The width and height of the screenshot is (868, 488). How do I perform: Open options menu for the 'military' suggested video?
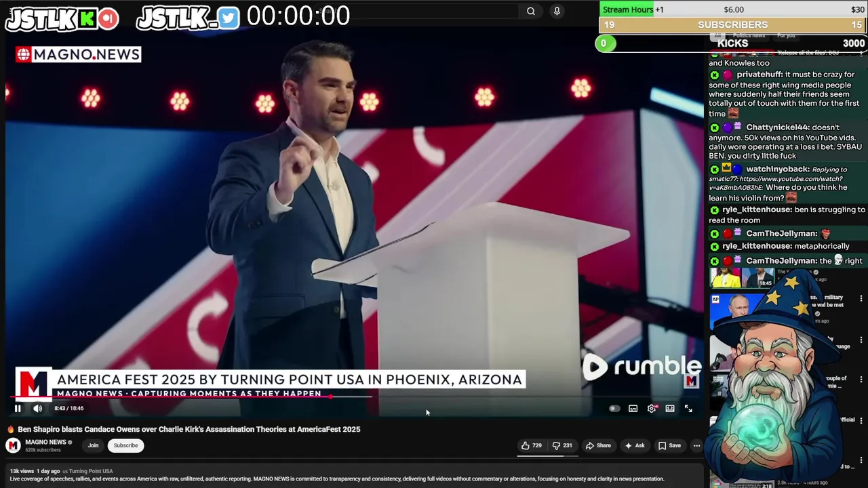click(x=861, y=298)
